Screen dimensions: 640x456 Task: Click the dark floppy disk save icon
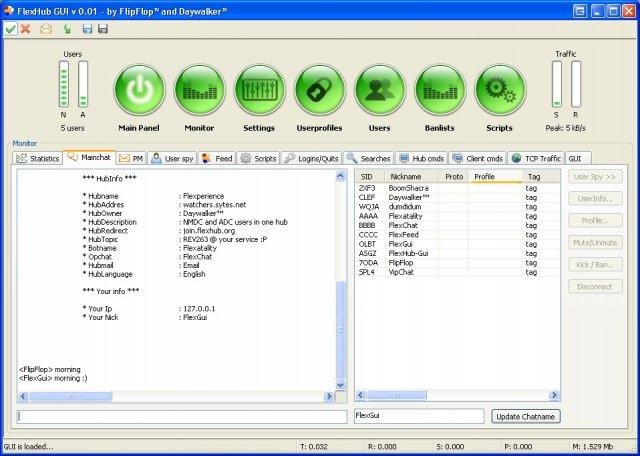[103, 29]
